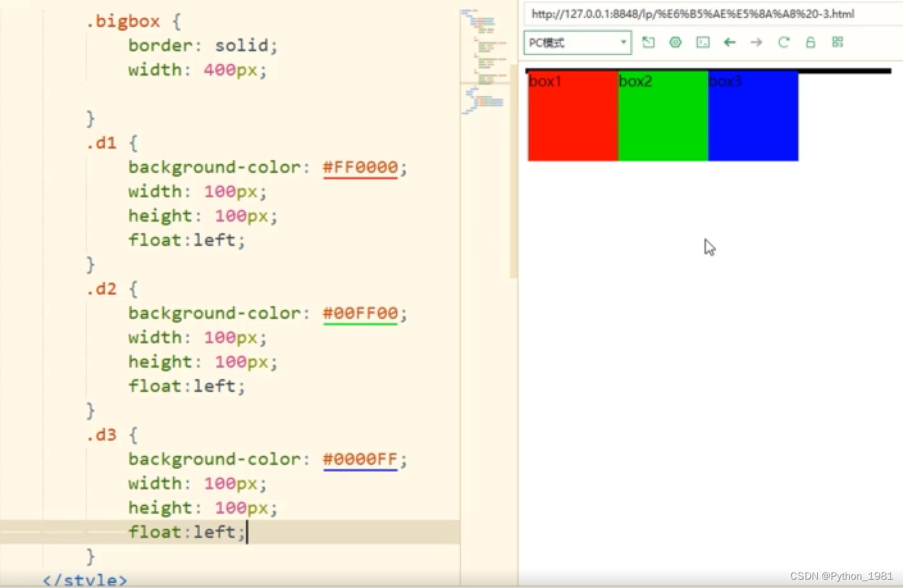This screenshot has width=903, height=588.
Task: Open the console/terminal icon in the preview toolbar
Action: click(x=703, y=42)
